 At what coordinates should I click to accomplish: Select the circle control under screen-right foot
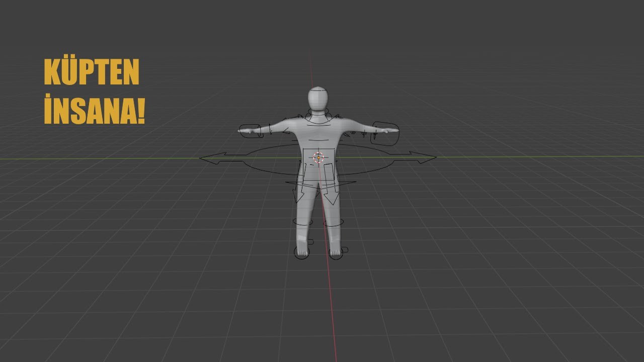(x=336, y=253)
